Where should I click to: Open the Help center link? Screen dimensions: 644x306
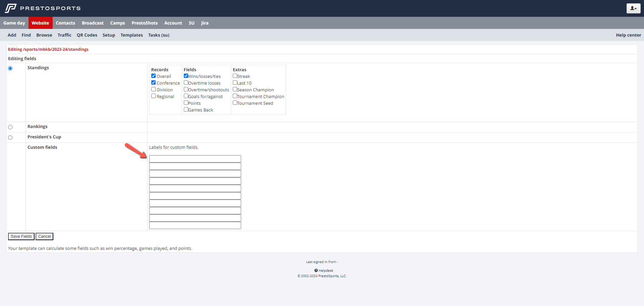coord(628,35)
